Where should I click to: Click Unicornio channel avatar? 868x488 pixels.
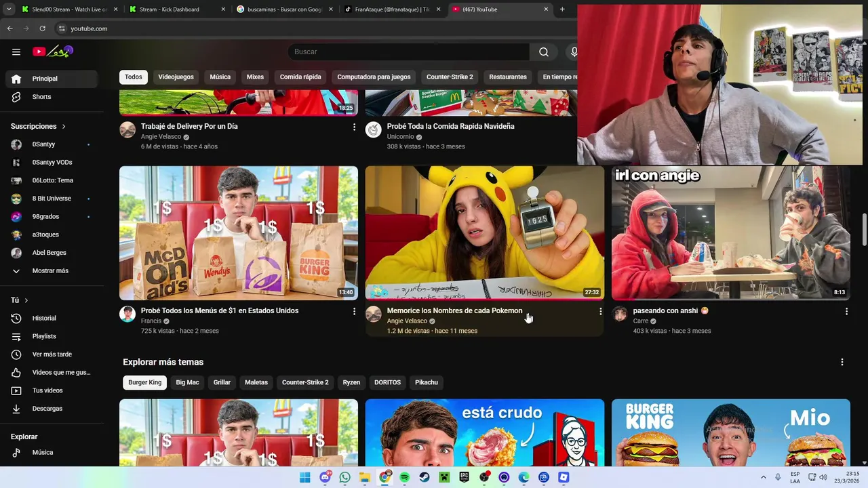click(374, 129)
